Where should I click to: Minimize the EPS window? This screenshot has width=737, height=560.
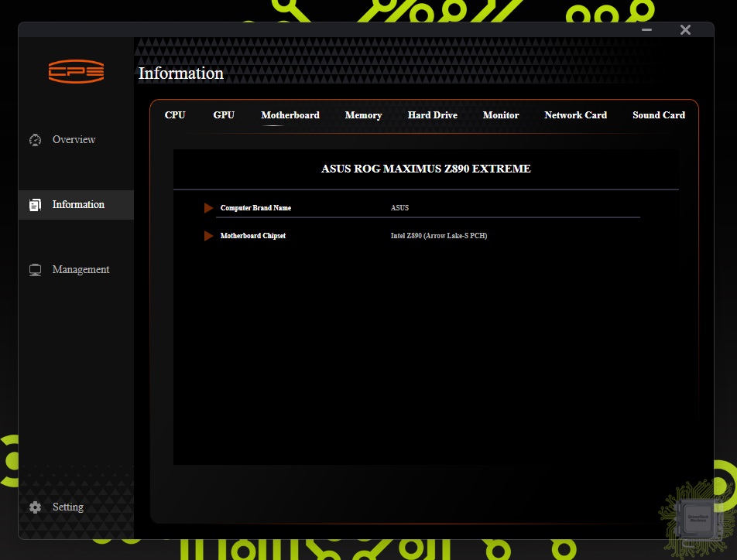coord(646,29)
